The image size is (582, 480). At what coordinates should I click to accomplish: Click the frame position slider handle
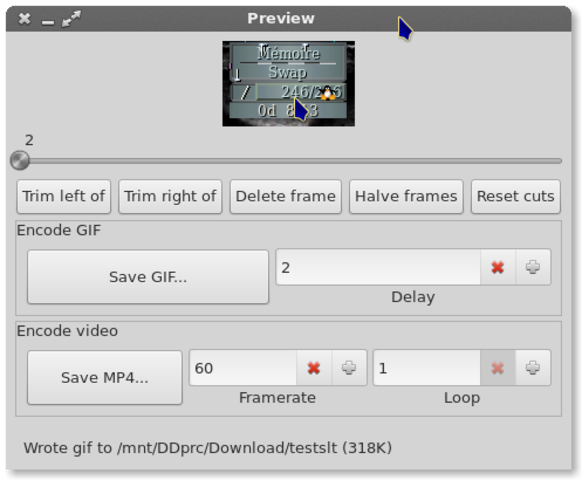[20, 161]
